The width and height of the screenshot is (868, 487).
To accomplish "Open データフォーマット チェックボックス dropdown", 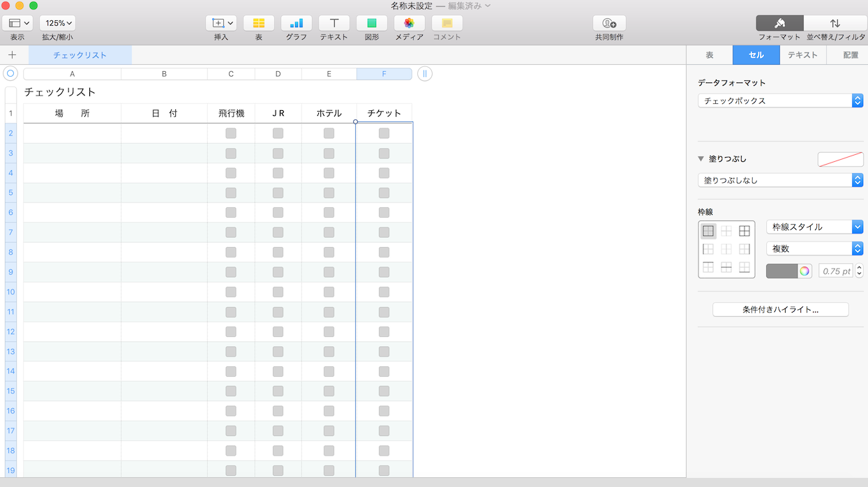I will pos(781,100).
